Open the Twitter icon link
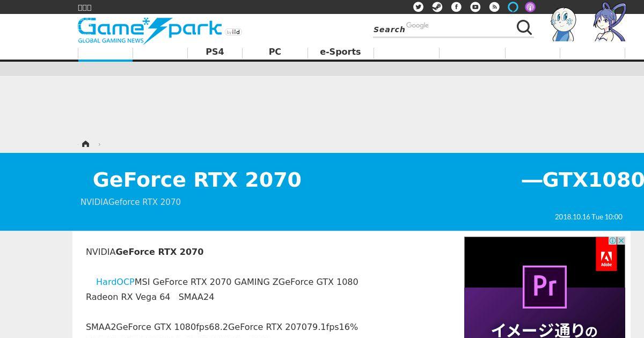The width and height of the screenshot is (644, 338). [x=418, y=7]
